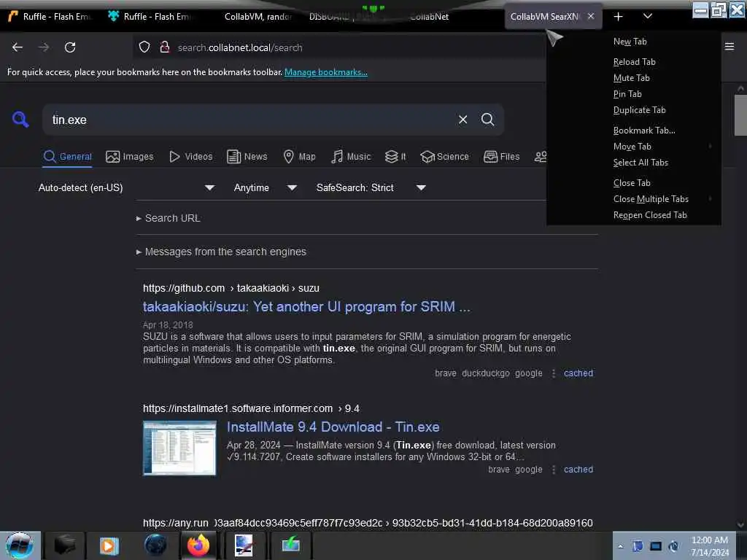Open cached version of suzu result

pos(578,373)
